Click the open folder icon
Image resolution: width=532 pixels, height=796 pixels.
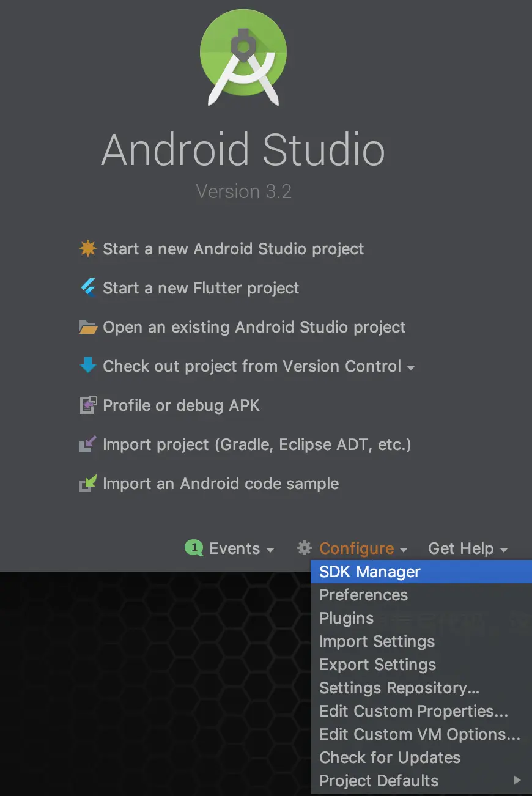pyautogui.click(x=89, y=328)
